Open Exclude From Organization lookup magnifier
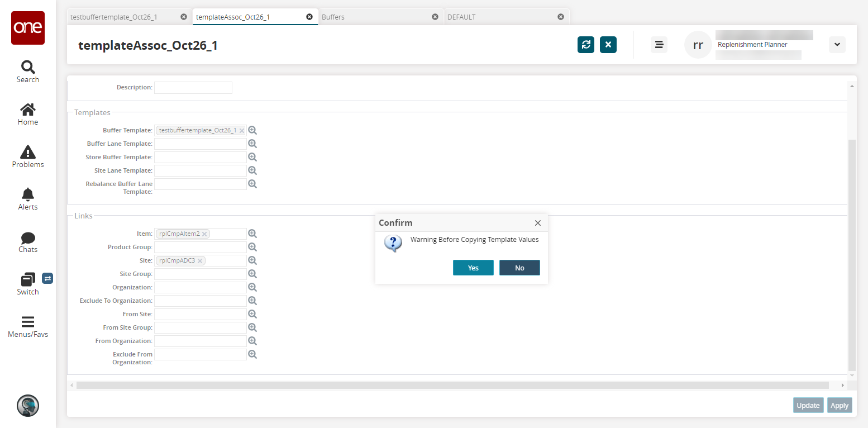The height and width of the screenshot is (428, 868). (x=252, y=354)
